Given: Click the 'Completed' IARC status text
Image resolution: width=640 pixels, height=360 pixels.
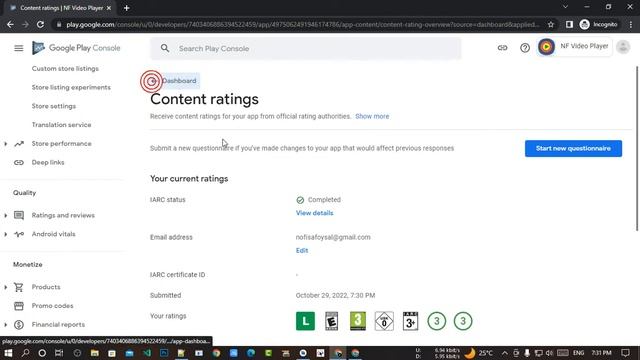Looking at the screenshot, I should pos(324,200).
